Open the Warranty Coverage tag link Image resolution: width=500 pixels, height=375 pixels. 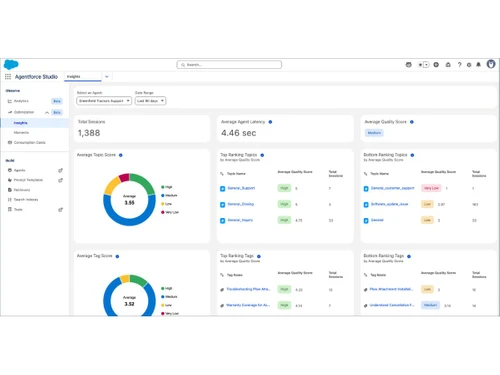(248, 305)
